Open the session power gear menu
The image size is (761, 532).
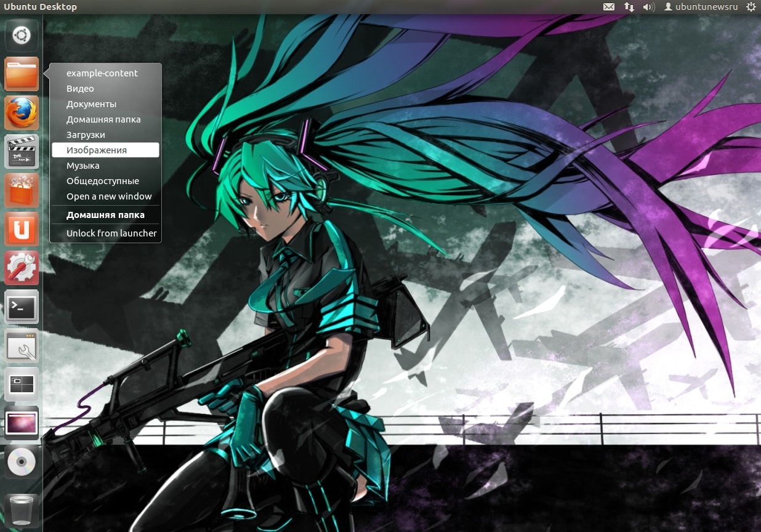point(751,7)
